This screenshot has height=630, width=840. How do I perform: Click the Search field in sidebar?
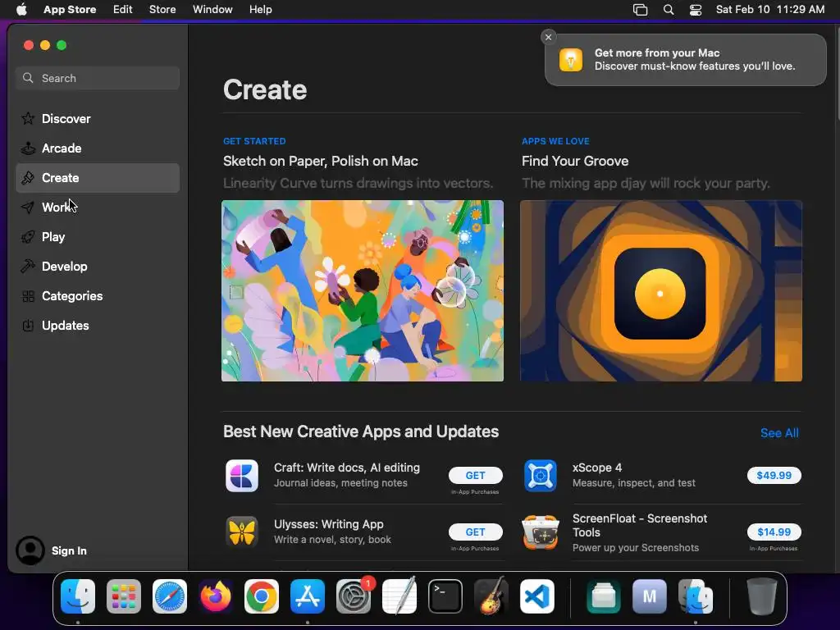tap(98, 78)
